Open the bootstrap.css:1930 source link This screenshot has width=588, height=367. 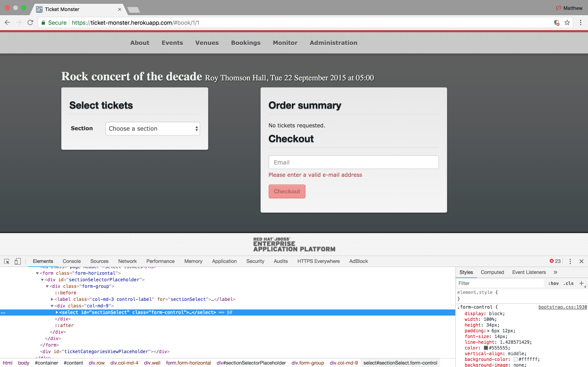[562, 307]
